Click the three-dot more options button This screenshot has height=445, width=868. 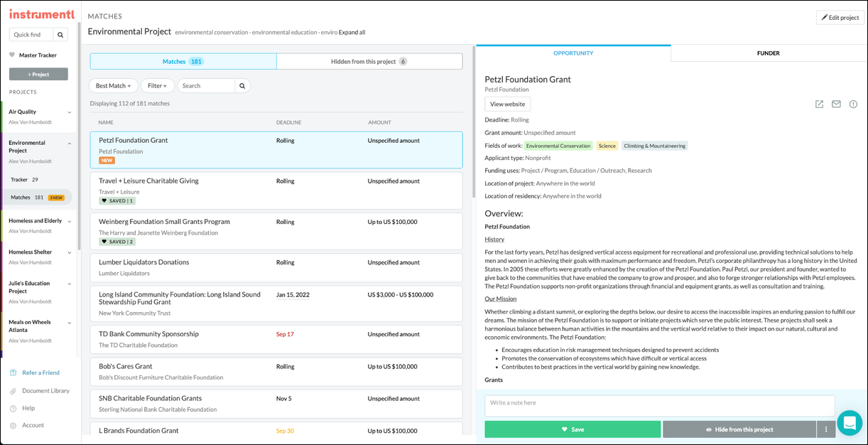[x=825, y=429]
